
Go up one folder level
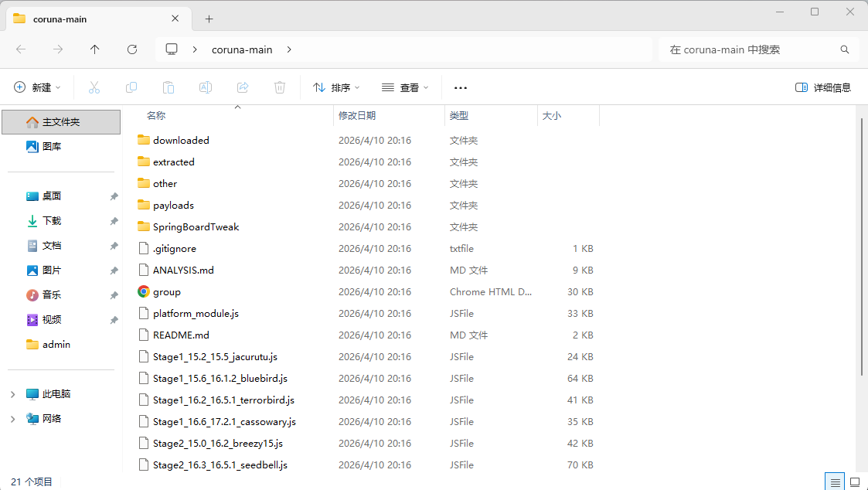(x=94, y=49)
